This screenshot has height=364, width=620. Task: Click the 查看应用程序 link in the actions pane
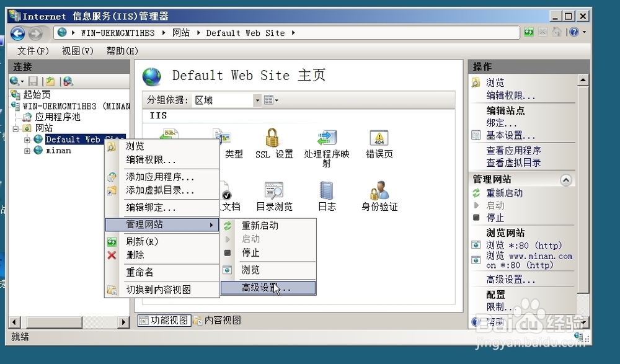[x=513, y=150]
